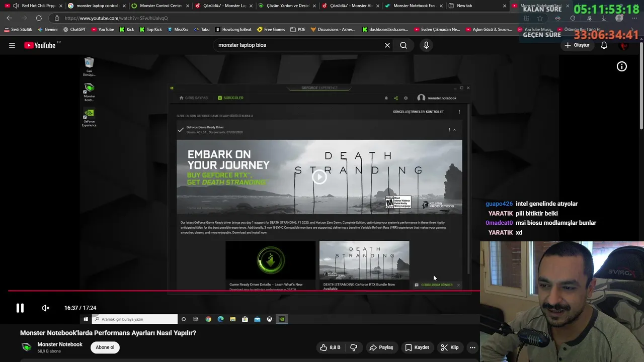Clear the search box with X
Screen dimensions: 644x362
[x=387, y=45]
